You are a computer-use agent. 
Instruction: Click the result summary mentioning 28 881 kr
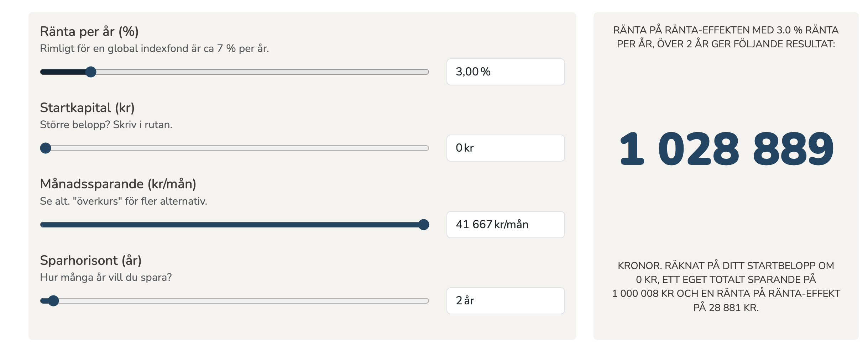click(x=726, y=287)
